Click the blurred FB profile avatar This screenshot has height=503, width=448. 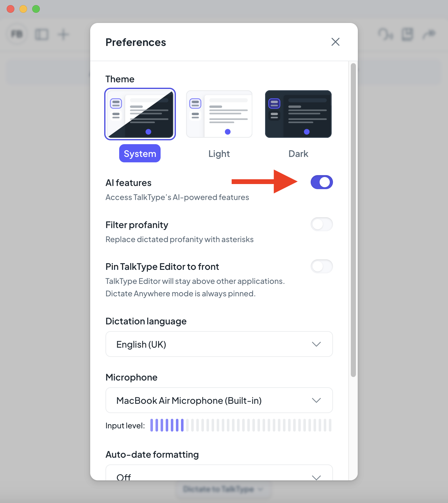(17, 34)
